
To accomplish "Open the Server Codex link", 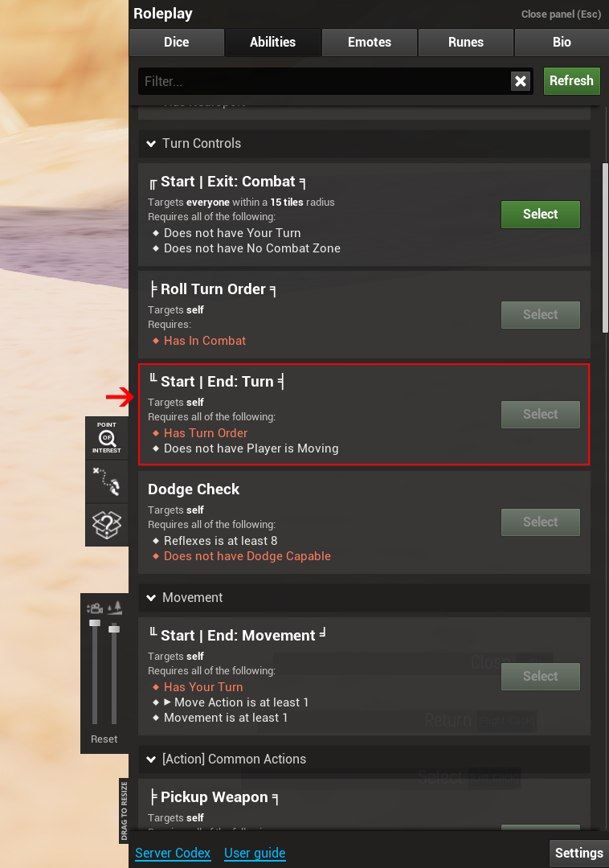I will 173,853.
